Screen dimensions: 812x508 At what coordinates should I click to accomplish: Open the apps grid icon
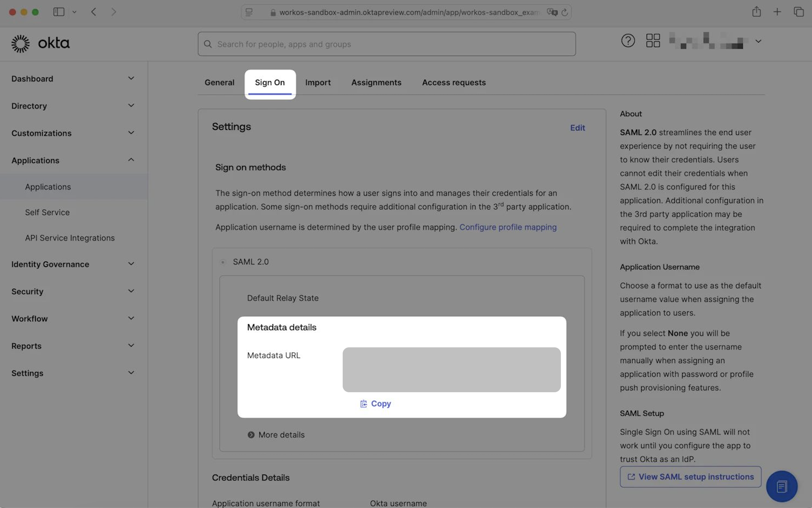coord(653,41)
